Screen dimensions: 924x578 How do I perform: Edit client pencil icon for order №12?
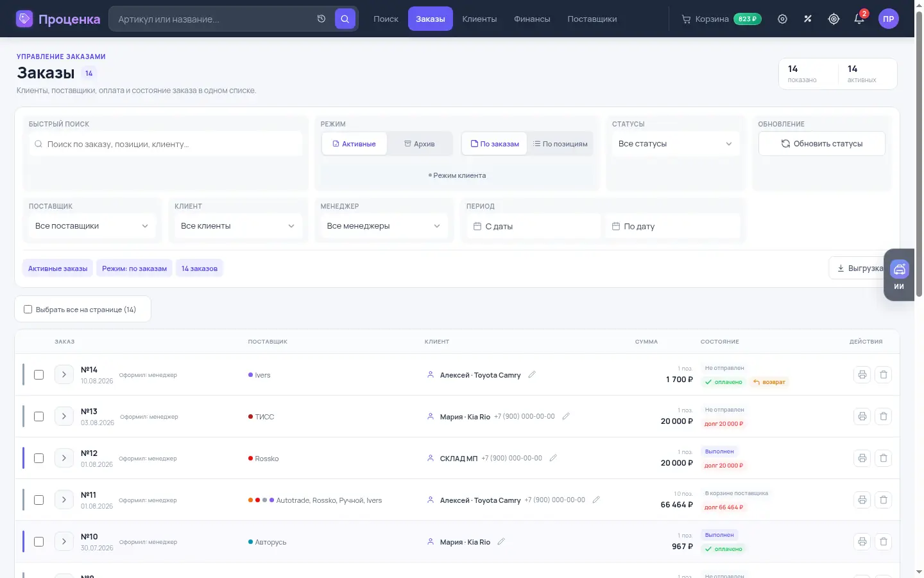pyautogui.click(x=553, y=458)
